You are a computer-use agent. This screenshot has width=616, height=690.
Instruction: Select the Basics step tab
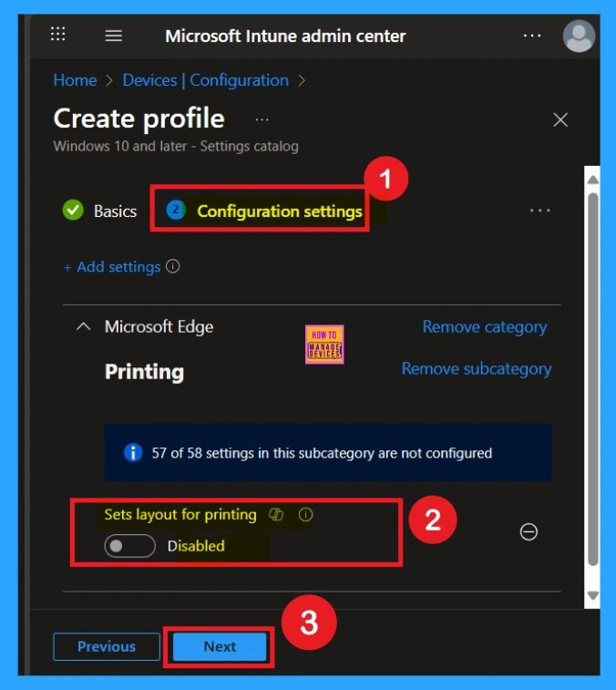tap(100, 211)
